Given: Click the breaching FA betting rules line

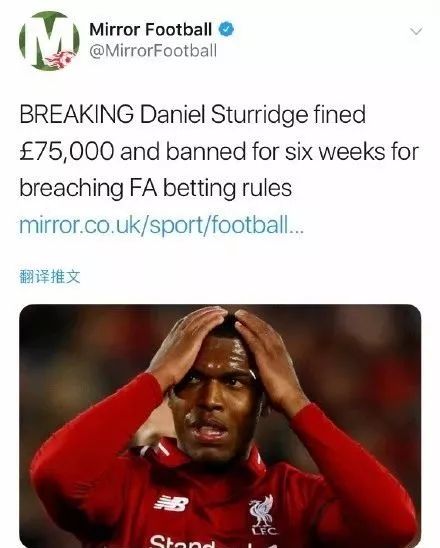Looking at the screenshot, I should pos(156,188).
